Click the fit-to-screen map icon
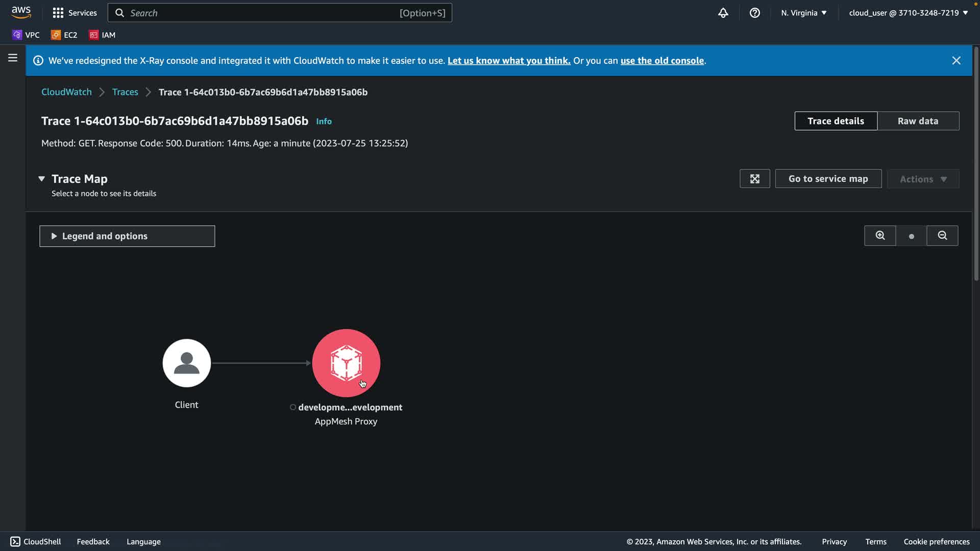Image resolution: width=980 pixels, height=551 pixels. (754, 179)
